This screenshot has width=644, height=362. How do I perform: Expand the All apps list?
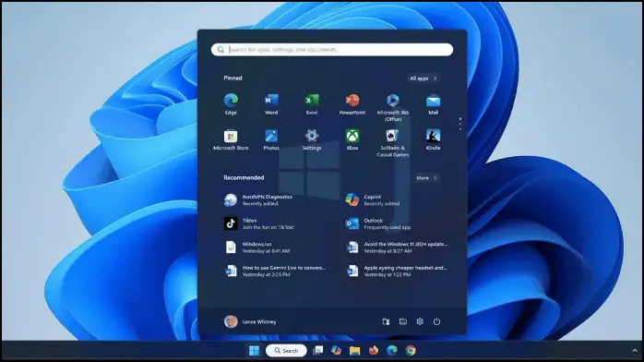pyautogui.click(x=423, y=78)
